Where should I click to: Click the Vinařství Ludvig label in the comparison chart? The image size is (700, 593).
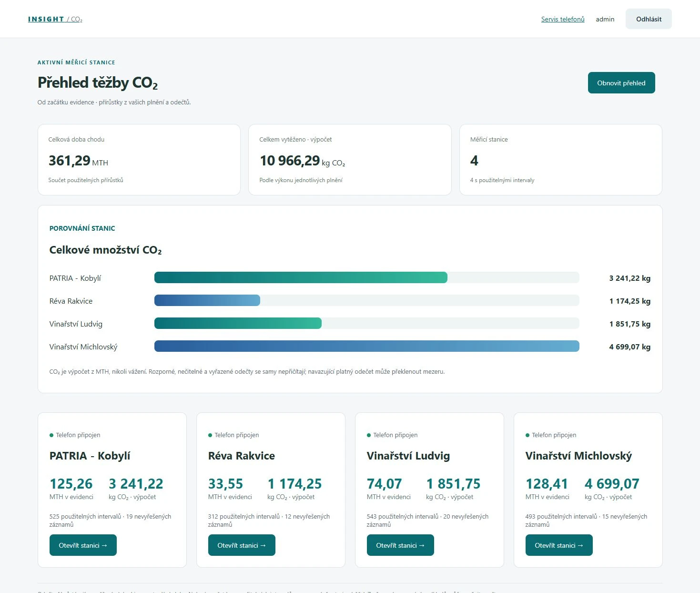click(x=76, y=324)
